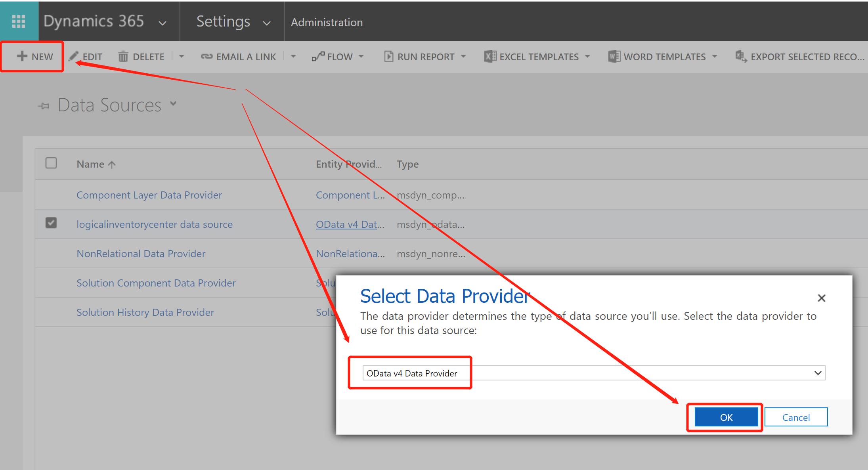
Task: Expand the WORD TEMPLATES dropdown arrow
Action: coord(715,56)
